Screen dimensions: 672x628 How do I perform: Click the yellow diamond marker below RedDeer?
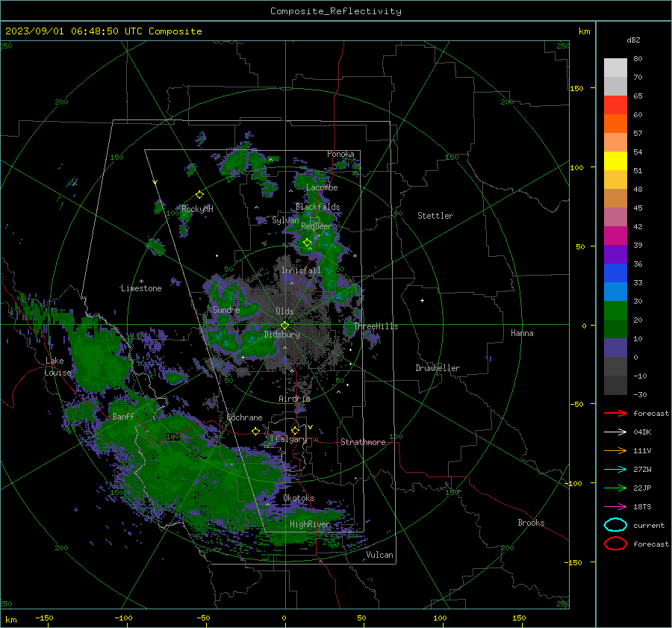(307, 243)
